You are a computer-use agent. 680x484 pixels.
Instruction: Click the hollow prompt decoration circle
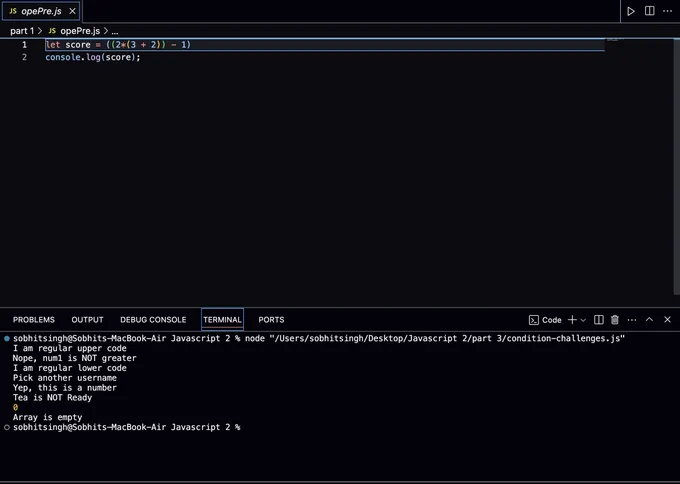7,427
